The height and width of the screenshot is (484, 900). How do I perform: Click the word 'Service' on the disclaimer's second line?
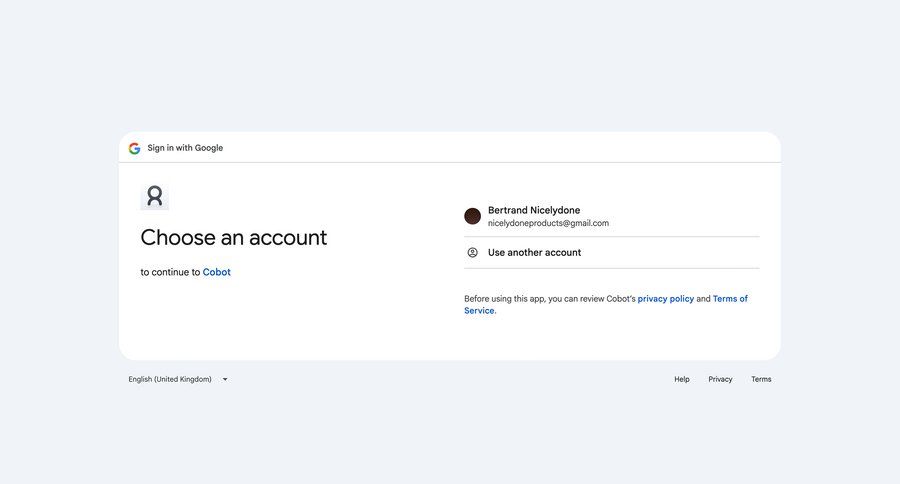tap(479, 311)
